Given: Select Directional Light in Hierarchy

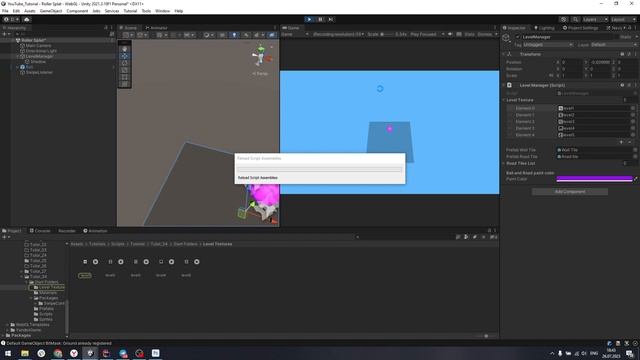Looking at the screenshot, I should [x=41, y=51].
